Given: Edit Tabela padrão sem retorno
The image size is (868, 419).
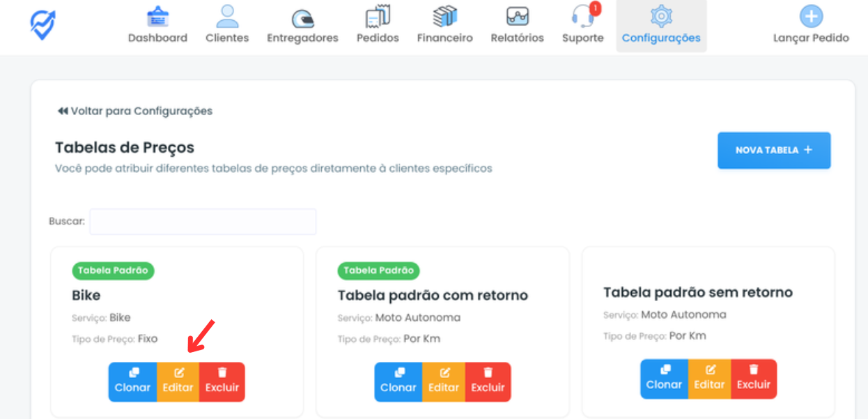Looking at the screenshot, I should tap(709, 379).
